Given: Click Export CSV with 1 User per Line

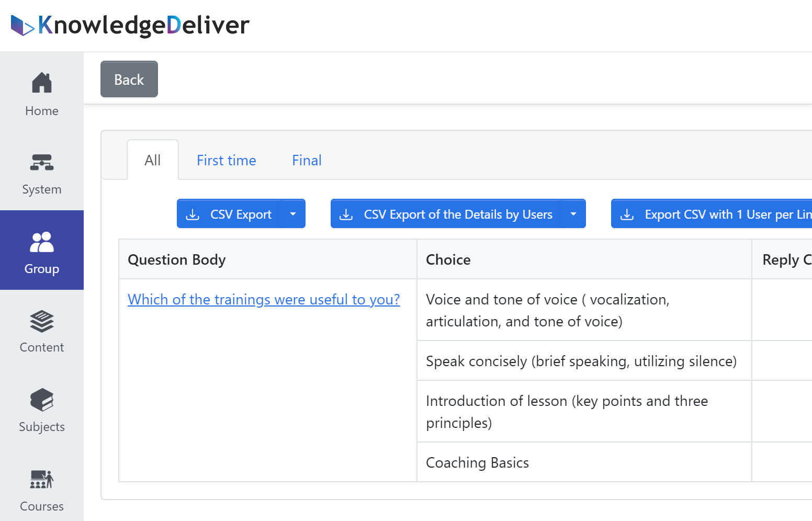Looking at the screenshot, I should (722, 214).
